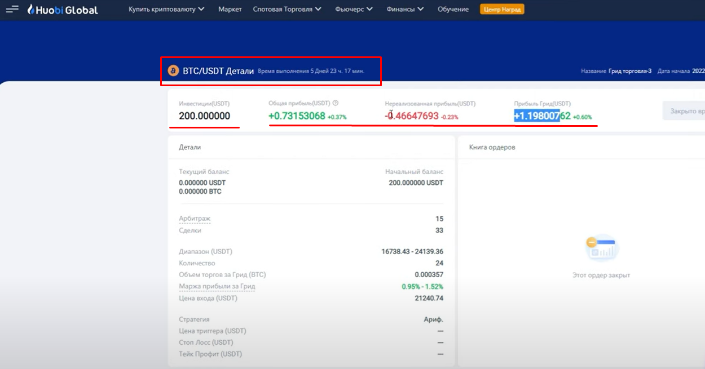Expand the Фьючерс dropdown menu
This screenshot has height=369, width=705.
tap(354, 9)
